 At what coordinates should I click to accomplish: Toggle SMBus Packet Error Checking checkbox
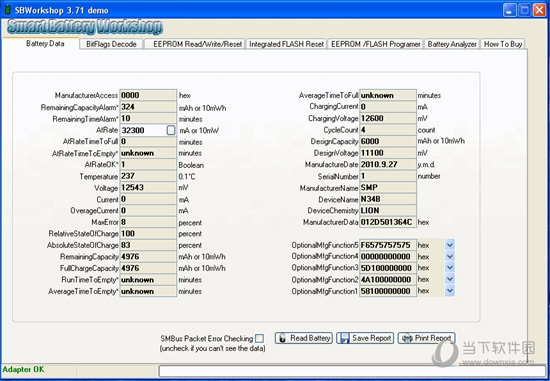coord(259,339)
